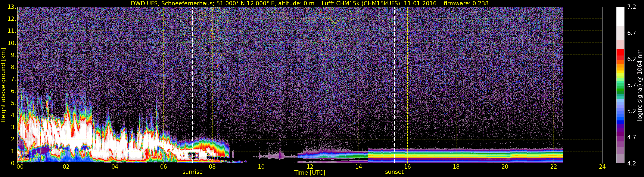The image size is (644, 177).
Task: Click the colorbar tick value '5.7'
Action: pos(632,85)
